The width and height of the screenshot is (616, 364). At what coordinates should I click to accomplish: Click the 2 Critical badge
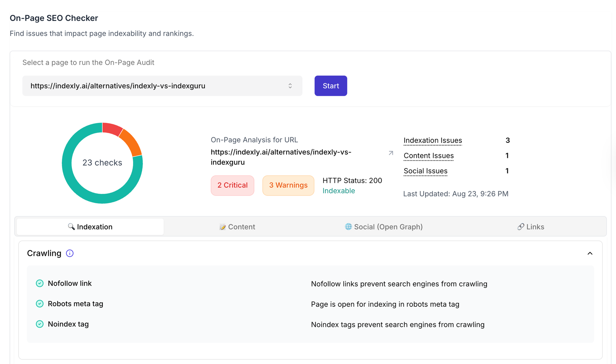coord(233,185)
